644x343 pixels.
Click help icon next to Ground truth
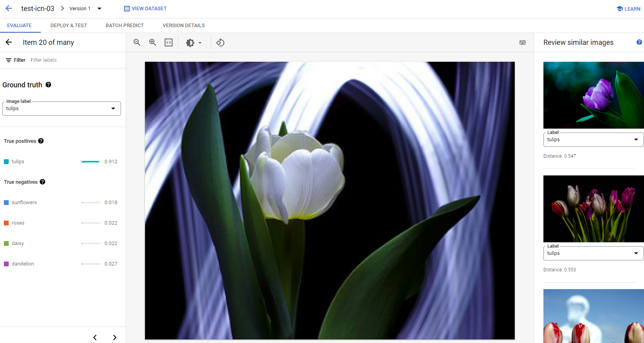coord(48,85)
